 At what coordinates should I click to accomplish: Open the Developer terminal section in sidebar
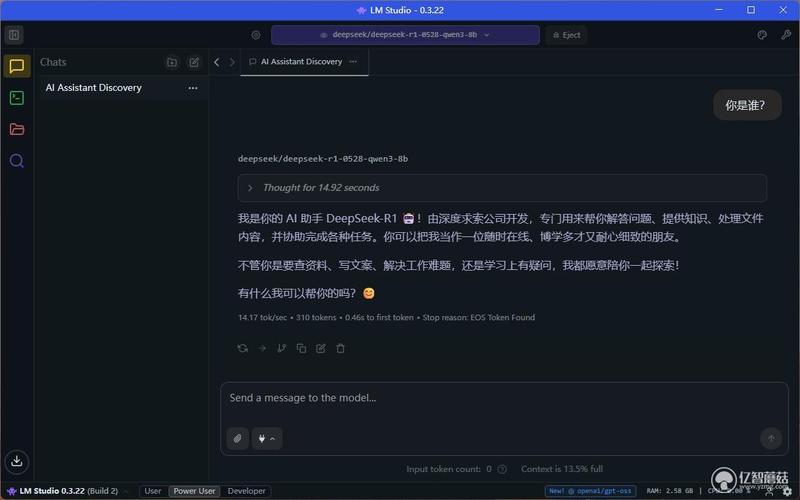pyautogui.click(x=17, y=97)
